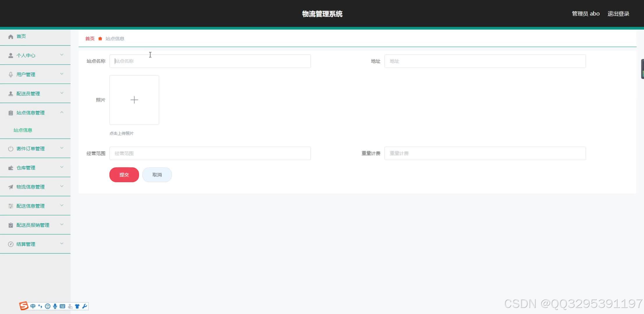Click the home icon beside 首页 in sidebar
644x314 pixels.
tap(11, 37)
